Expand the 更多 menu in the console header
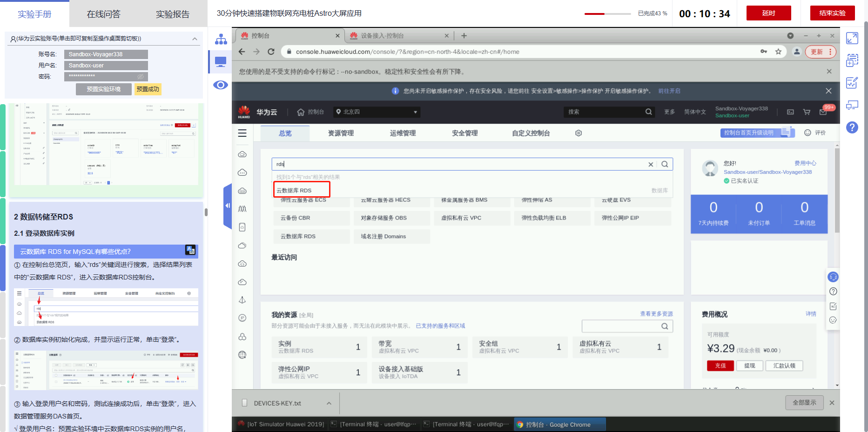The width and height of the screenshot is (868, 432). pyautogui.click(x=669, y=112)
